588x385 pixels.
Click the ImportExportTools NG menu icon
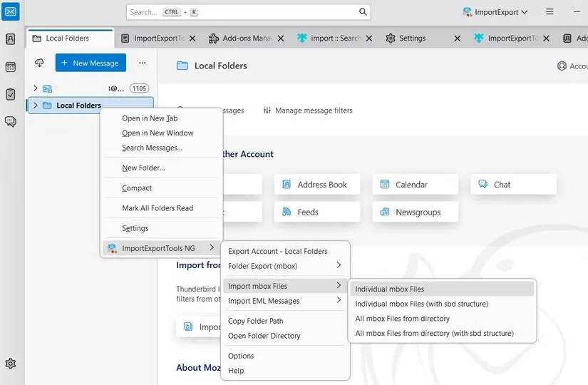[112, 248]
